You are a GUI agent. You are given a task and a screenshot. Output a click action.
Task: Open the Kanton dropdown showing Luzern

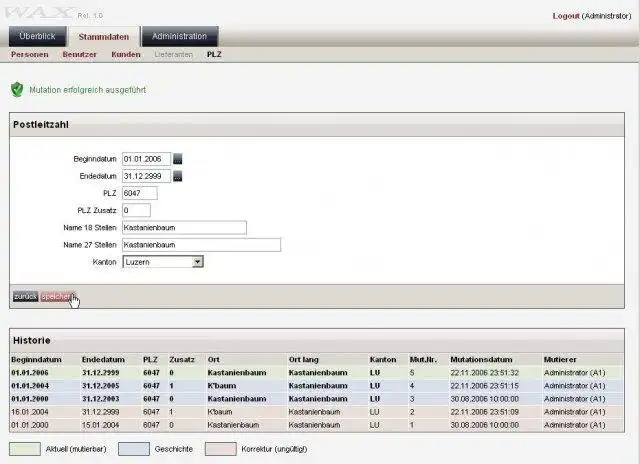click(x=163, y=262)
